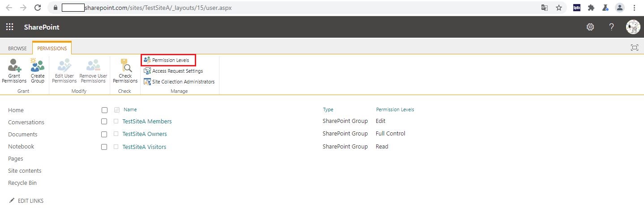Check the TestSiteA Members row checkbox

(104, 122)
